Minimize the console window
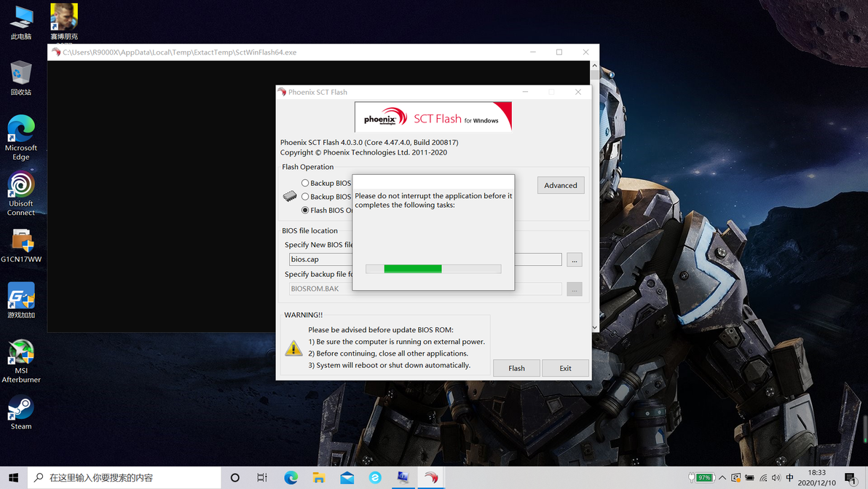The width and height of the screenshot is (868, 489). [x=532, y=52]
